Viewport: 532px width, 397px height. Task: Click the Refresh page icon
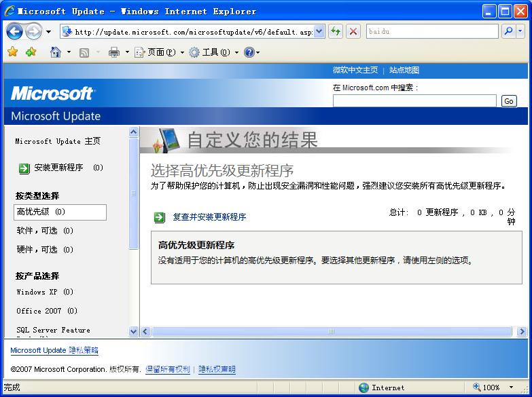(x=336, y=31)
